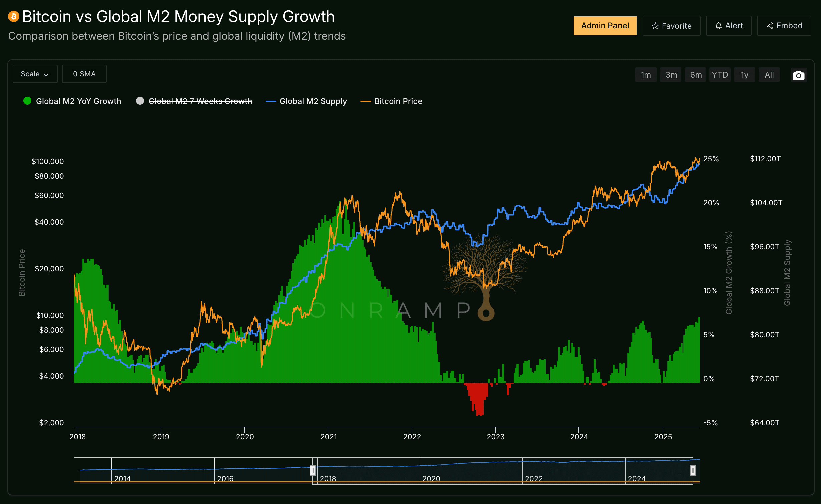The image size is (821, 504).
Task: Switch to the 1y time range
Action: 744,75
